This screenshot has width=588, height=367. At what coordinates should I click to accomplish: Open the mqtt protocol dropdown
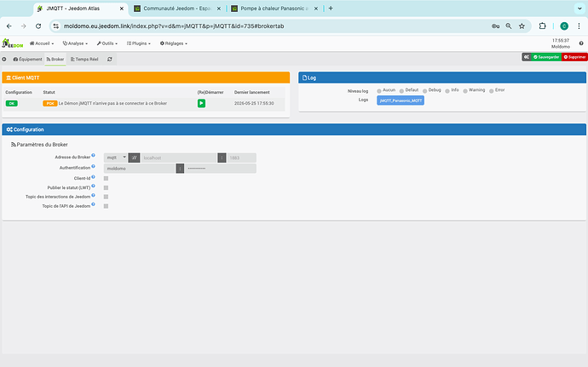click(116, 158)
